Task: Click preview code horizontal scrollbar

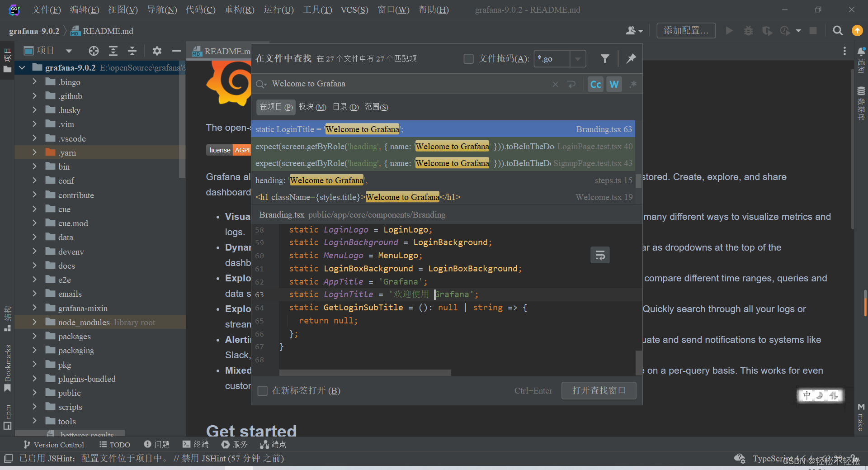Action: [x=365, y=373]
